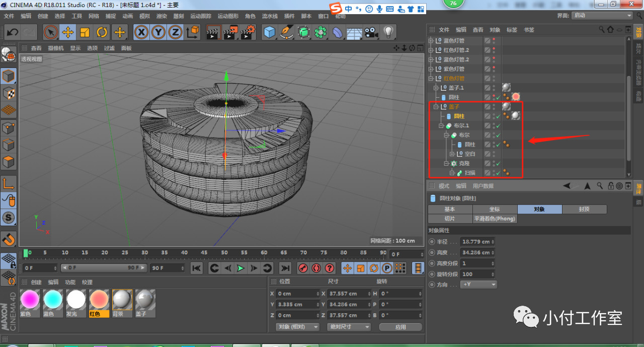Image resolution: width=644 pixels, height=347 pixels.
Task: Open the 对象 side tab of Object Manager
Action: click(638, 33)
